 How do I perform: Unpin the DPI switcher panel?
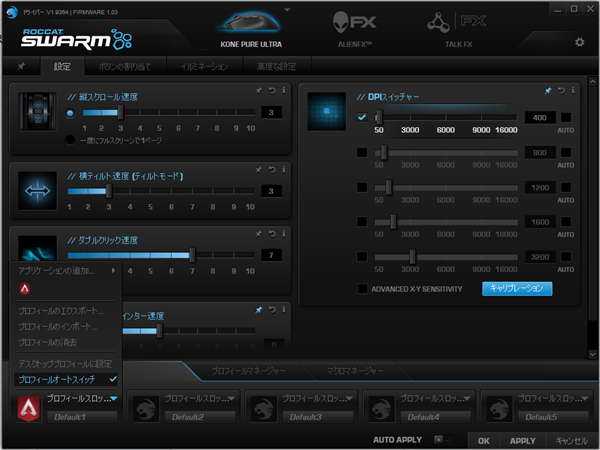coord(548,90)
